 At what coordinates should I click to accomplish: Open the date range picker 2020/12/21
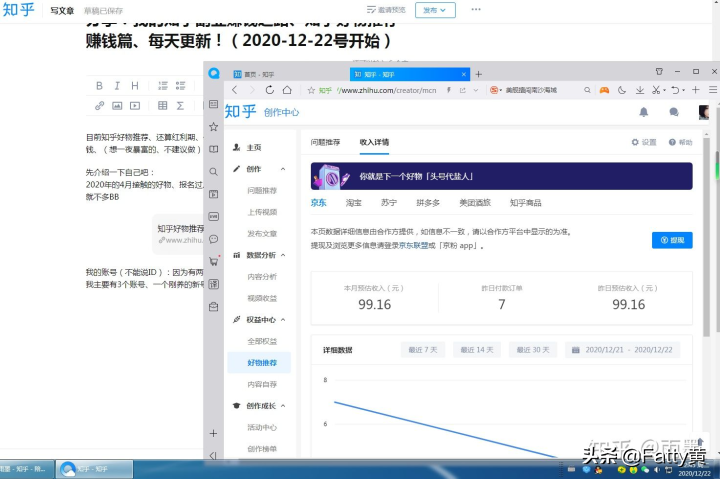coord(623,350)
